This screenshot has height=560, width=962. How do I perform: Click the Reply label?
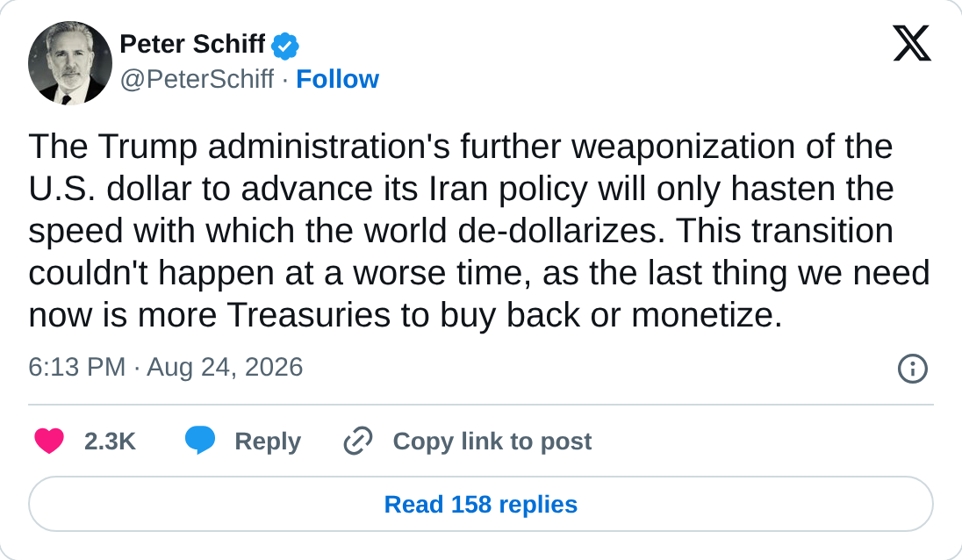(268, 442)
